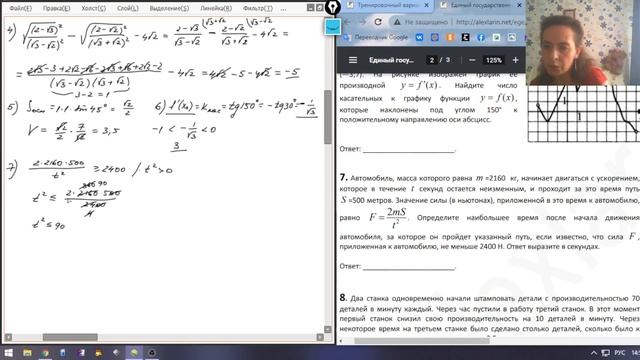The width and height of the screenshot is (640, 360).
Task: Show more menus via the ellipsis
Action: click(283, 8)
